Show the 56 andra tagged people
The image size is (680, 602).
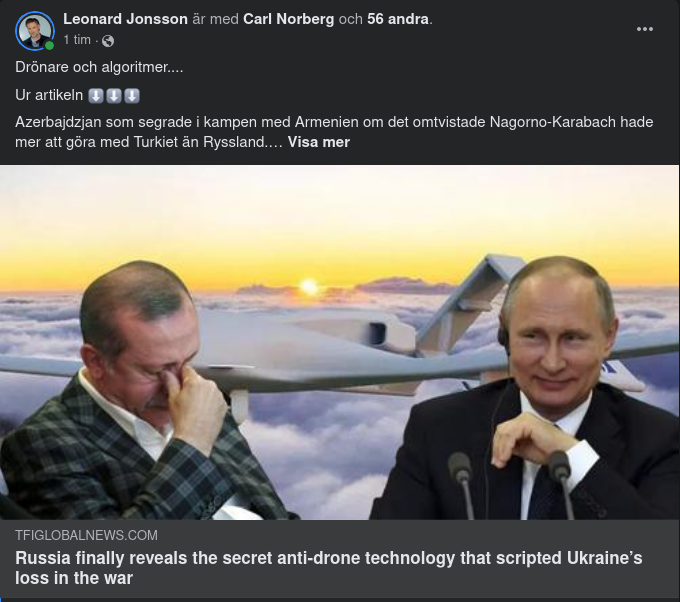click(x=398, y=19)
